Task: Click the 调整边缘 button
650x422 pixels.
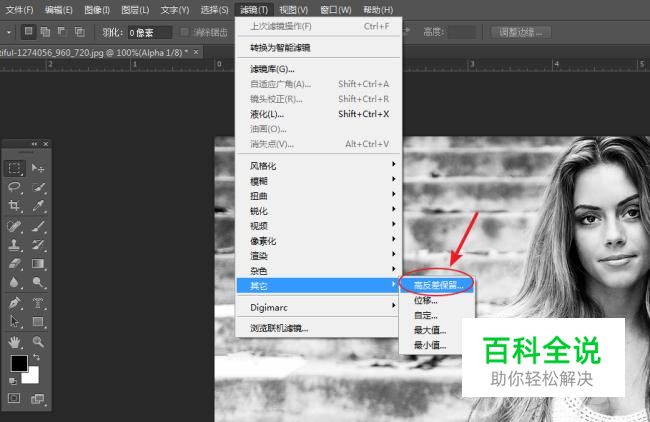Action: [x=521, y=32]
